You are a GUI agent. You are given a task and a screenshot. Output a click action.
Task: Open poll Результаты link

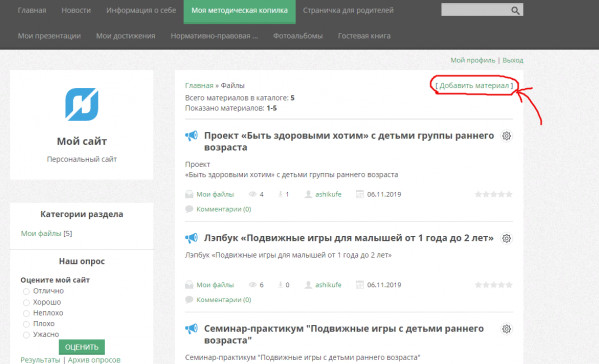coord(40,360)
